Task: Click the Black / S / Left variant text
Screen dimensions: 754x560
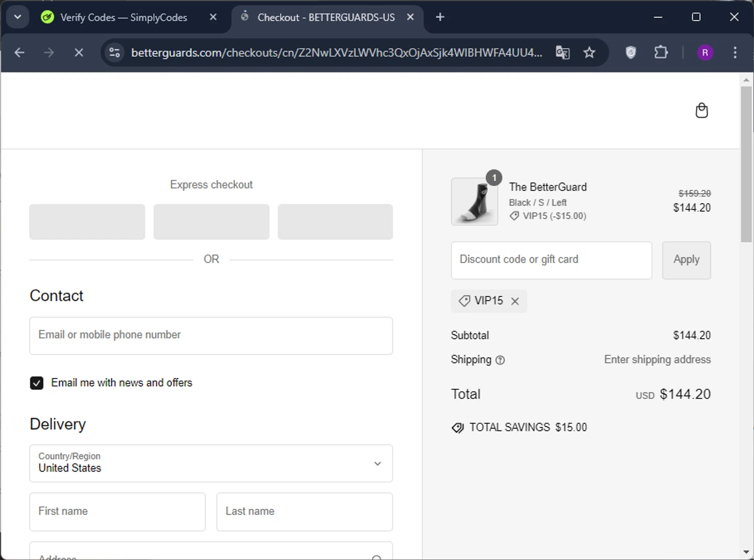Action: (538, 202)
